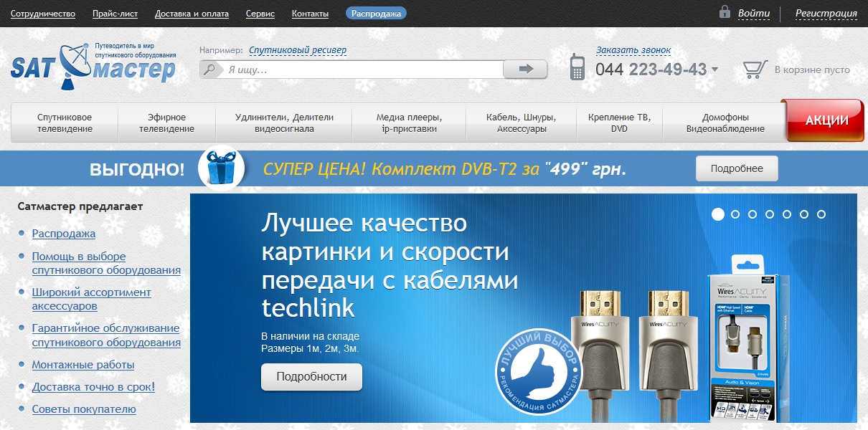Screen dimensions: 868x430
Task: Select the seventh slider dot
Action: 821,214
